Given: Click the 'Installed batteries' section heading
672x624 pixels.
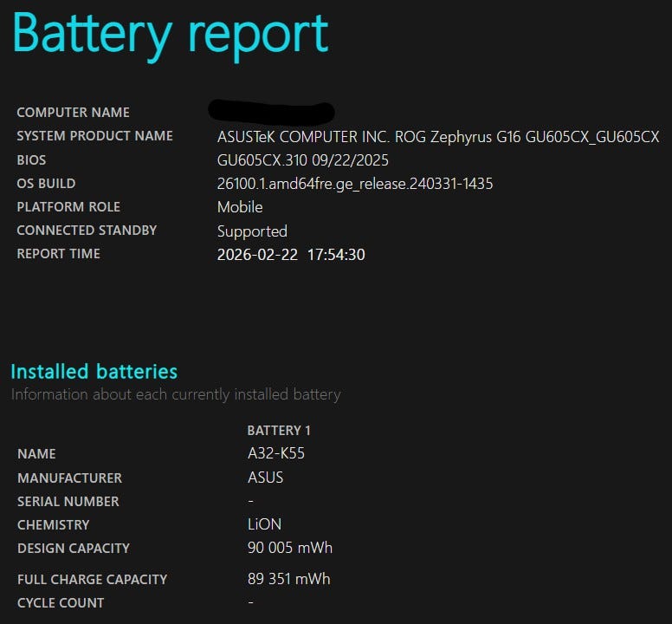Looking at the screenshot, I should click(94, 372).
